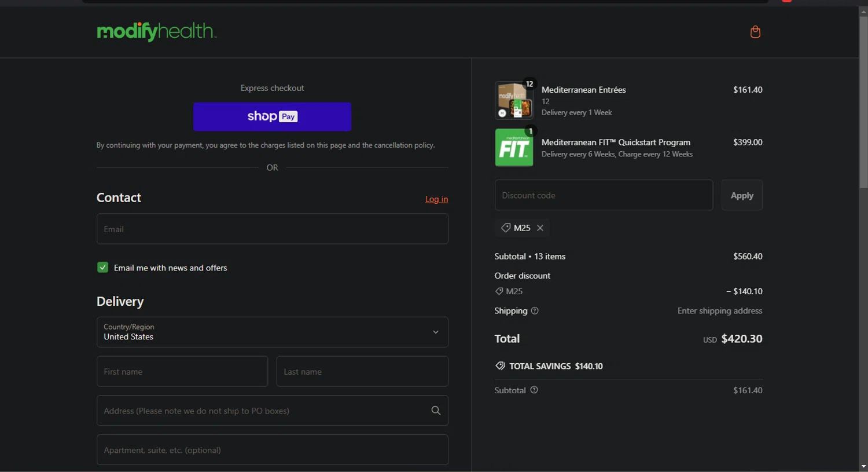Uncheck Email me with news and offers
The image size is (868, 472).
tap(102, 268)
